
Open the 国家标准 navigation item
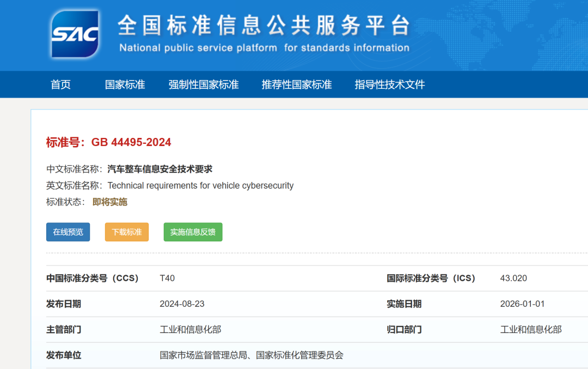125,84
